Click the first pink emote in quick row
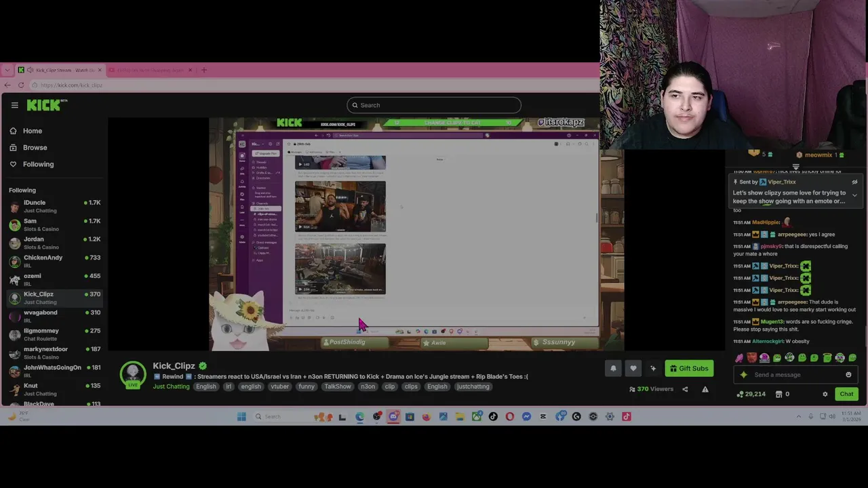 coord(739,358)
